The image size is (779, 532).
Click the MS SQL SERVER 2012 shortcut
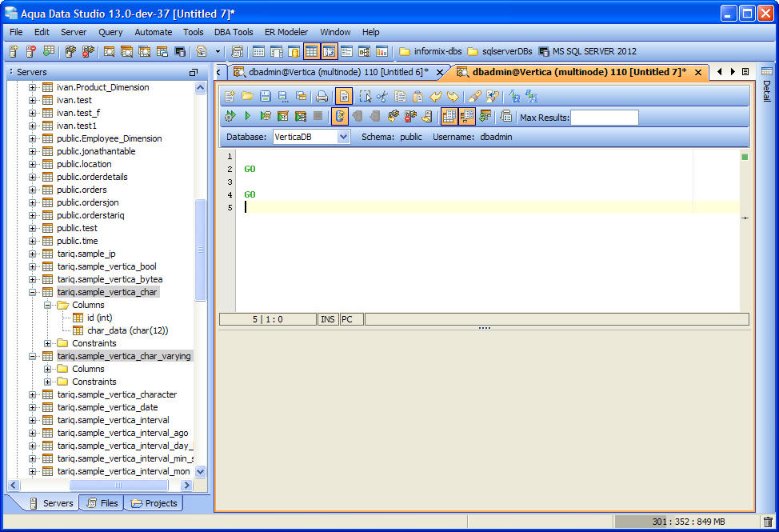[588, 51]
